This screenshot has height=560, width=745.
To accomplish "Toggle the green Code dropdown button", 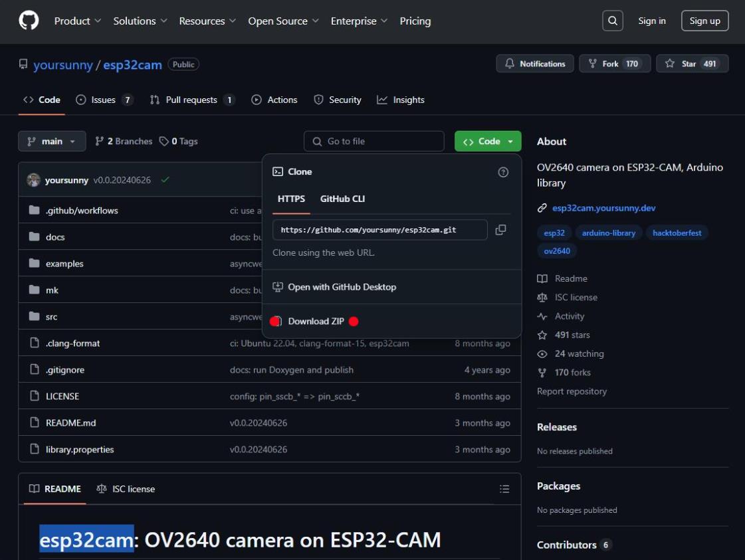I will tap(488, 141).
